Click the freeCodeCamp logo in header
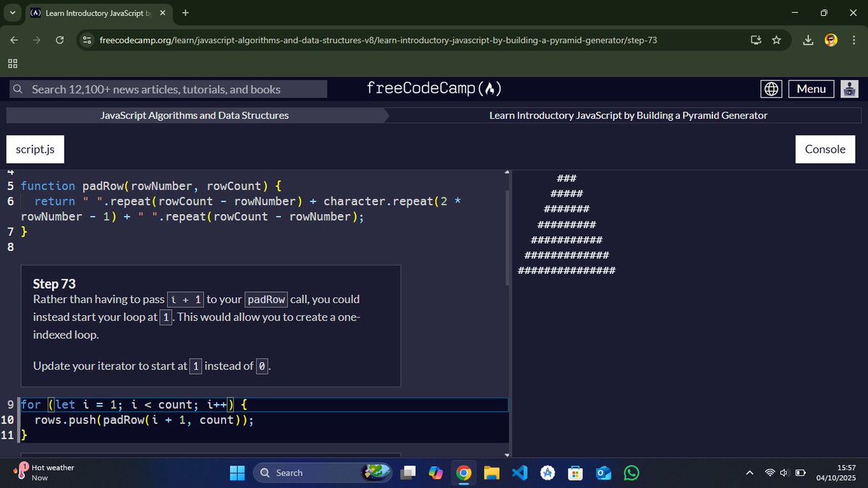Viewport: 868px width, 488px height. pyautogui.click(x=434, y=89)
